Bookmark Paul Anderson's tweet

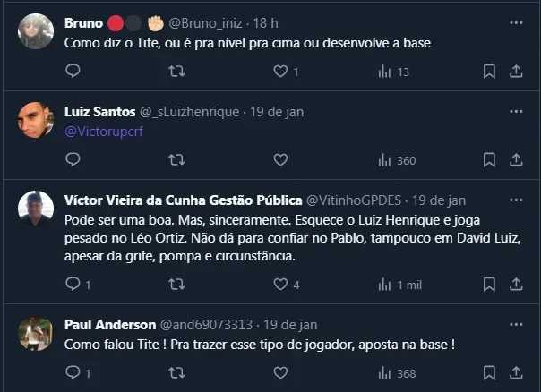pyautogui.click(x=489, y=373)
